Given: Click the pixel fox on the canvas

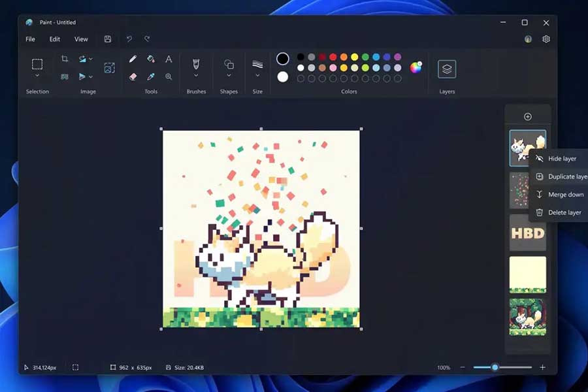Looking at the screenshot, I should [268, 261].
